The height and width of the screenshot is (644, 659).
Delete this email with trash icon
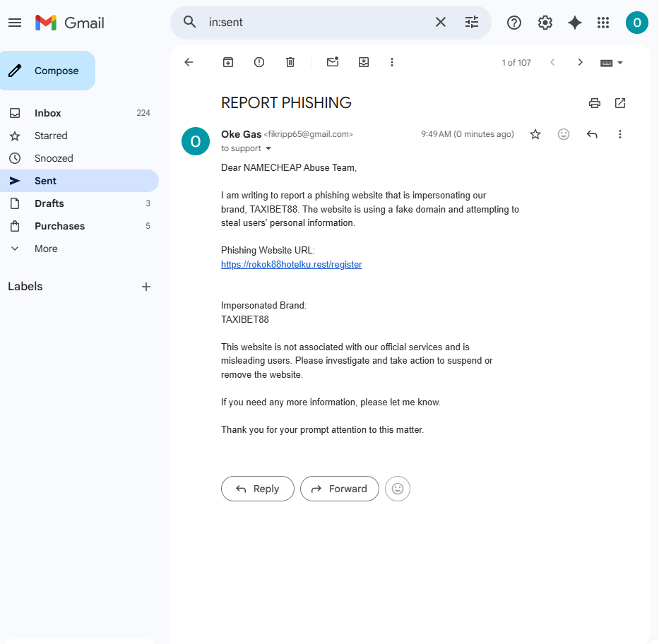click(290, 63)
